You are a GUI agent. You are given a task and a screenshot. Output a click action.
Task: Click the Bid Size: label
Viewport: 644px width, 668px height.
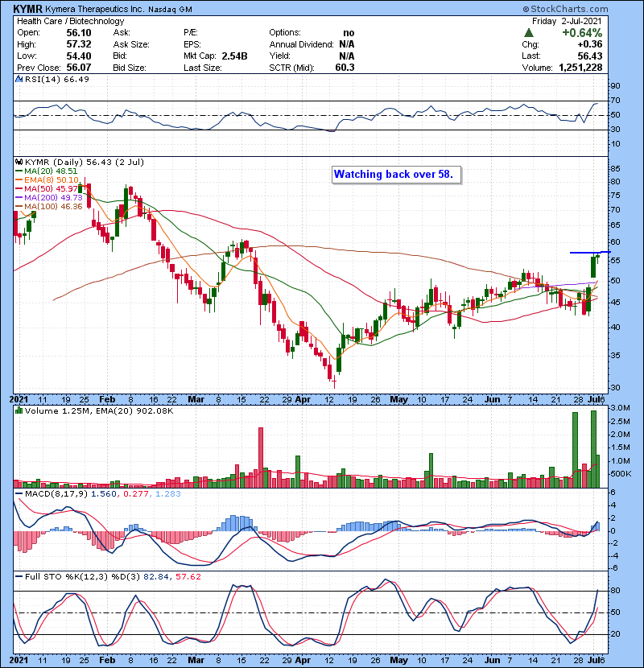(130, 68)
